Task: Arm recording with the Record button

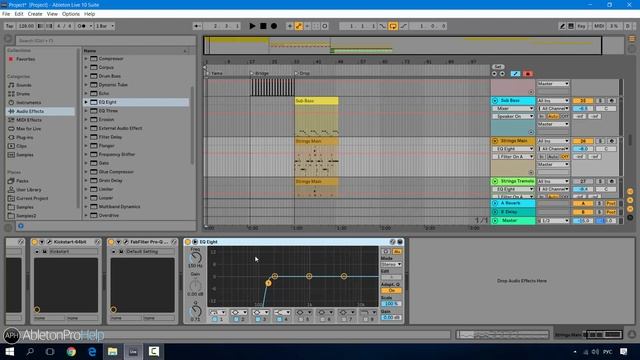Action: coord(274,26)
